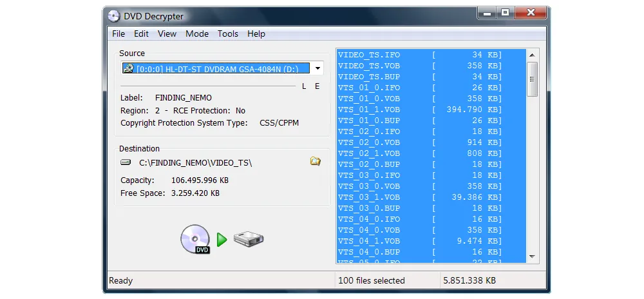
Task: Open the Help menu
Action: [256, 34]
